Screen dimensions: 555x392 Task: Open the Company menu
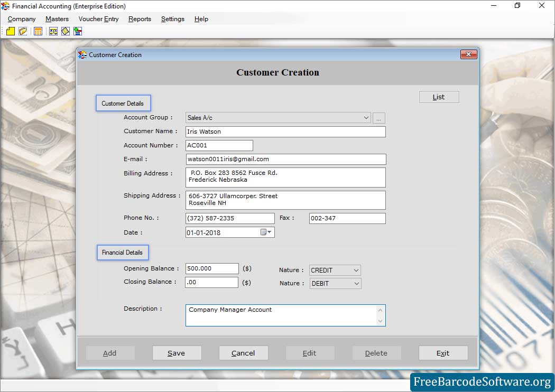22,19
